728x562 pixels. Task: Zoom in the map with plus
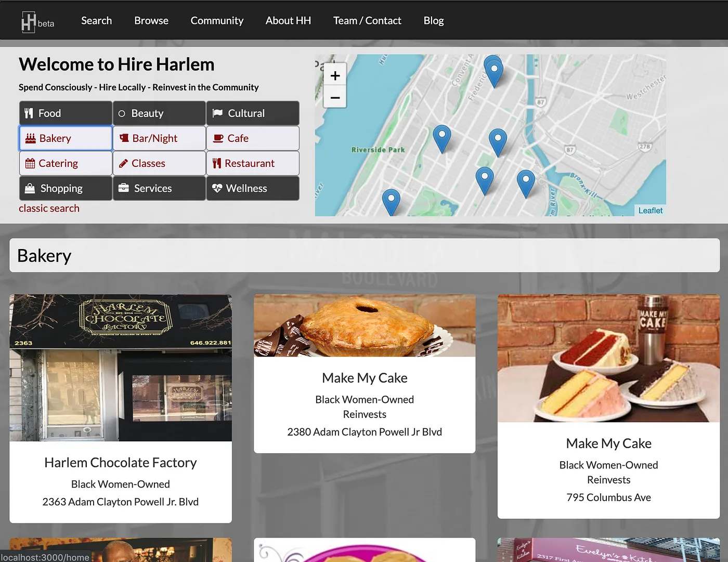[335, 76]
